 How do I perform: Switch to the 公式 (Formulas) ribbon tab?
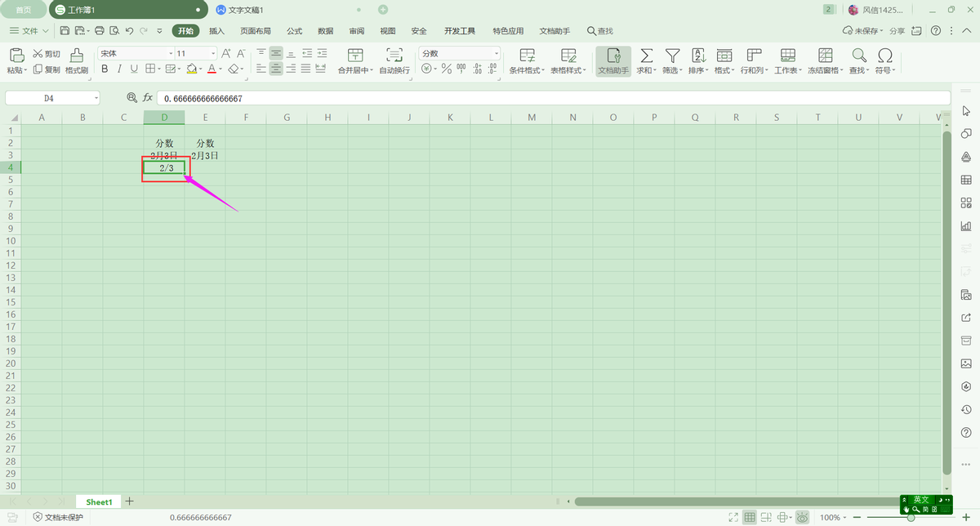(295, 31)
